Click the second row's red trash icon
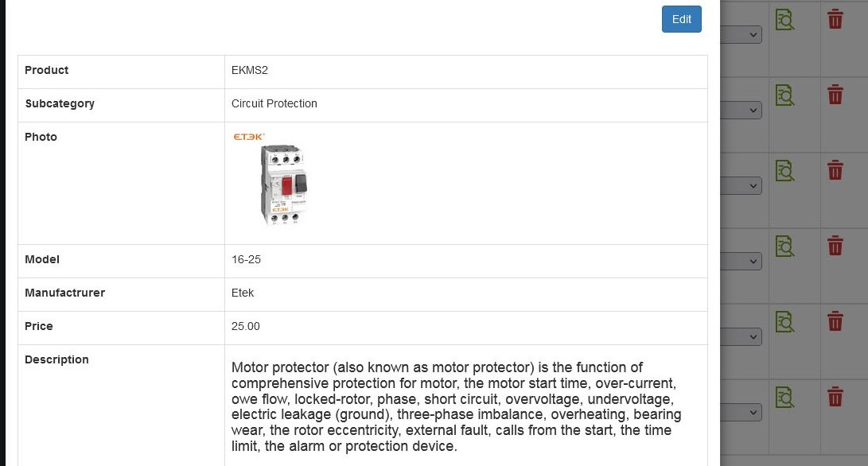This screenshot has height=466, width=868. [835, 95]
